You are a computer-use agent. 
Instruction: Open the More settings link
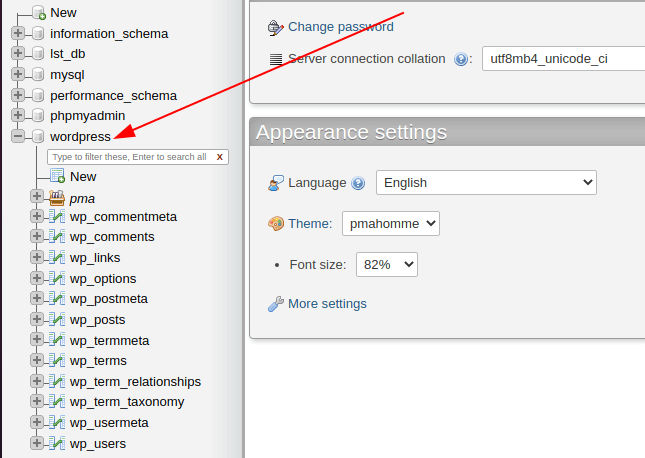pos(327,304)
